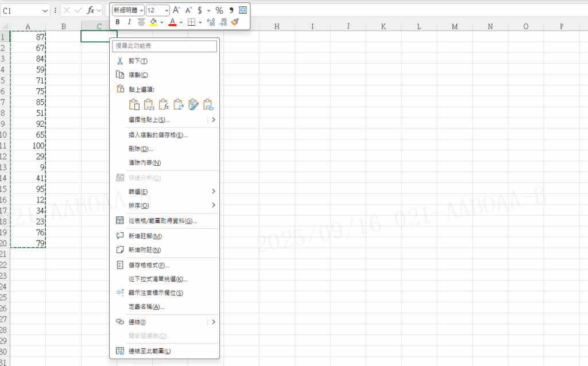Screen dimensions: 588x366
Task: Toggle center alignment in mini toolbar
Action: coord(141,22)
